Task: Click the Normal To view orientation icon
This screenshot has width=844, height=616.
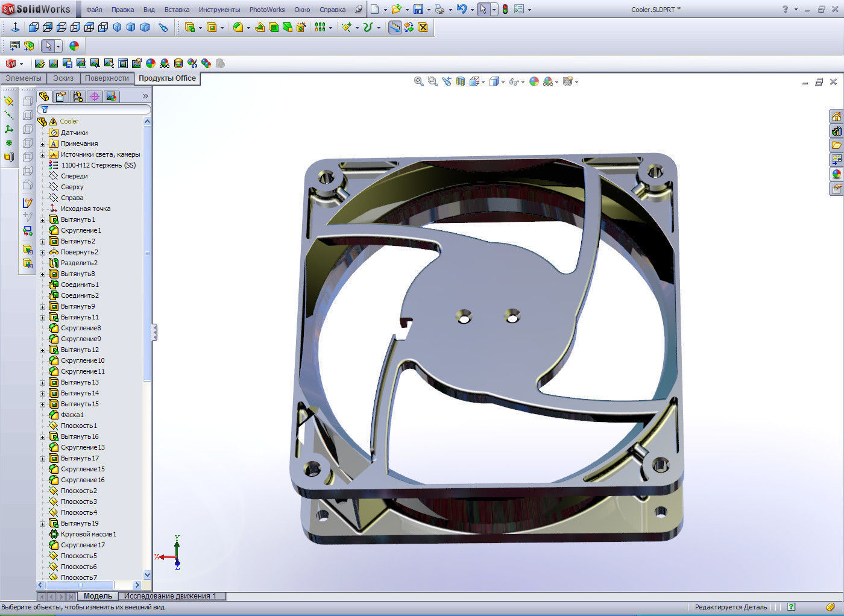Action: pos(15,27)
